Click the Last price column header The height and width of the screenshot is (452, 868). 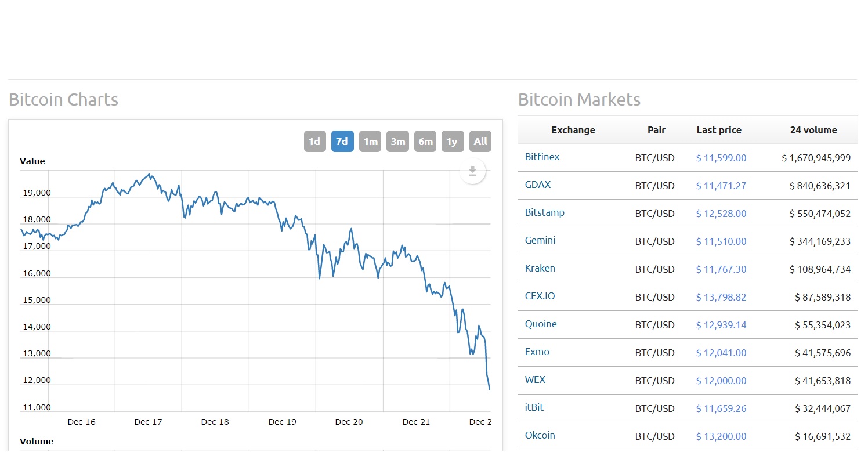(719, 130)
